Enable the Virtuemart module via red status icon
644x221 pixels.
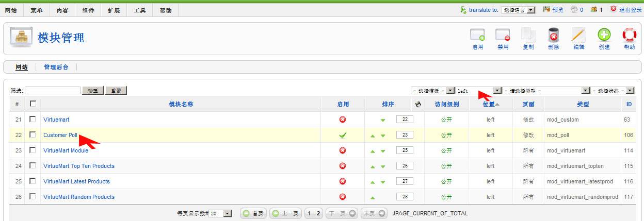(x=342, y=120)
